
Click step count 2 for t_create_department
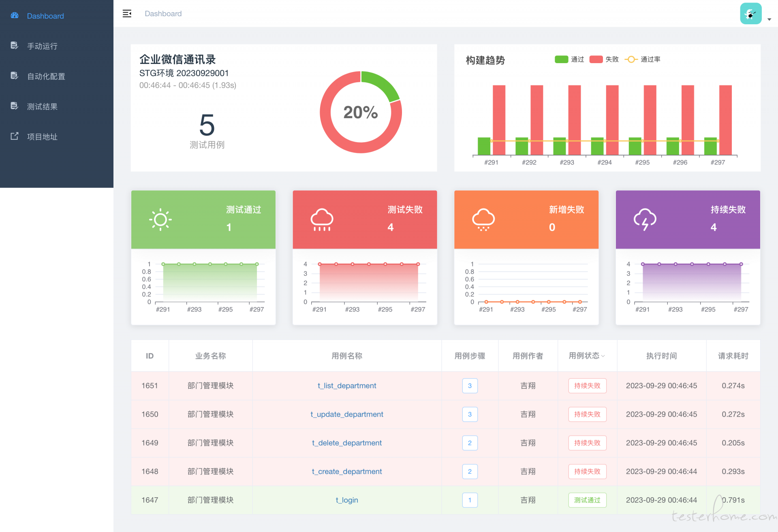[x=470, y=471]
